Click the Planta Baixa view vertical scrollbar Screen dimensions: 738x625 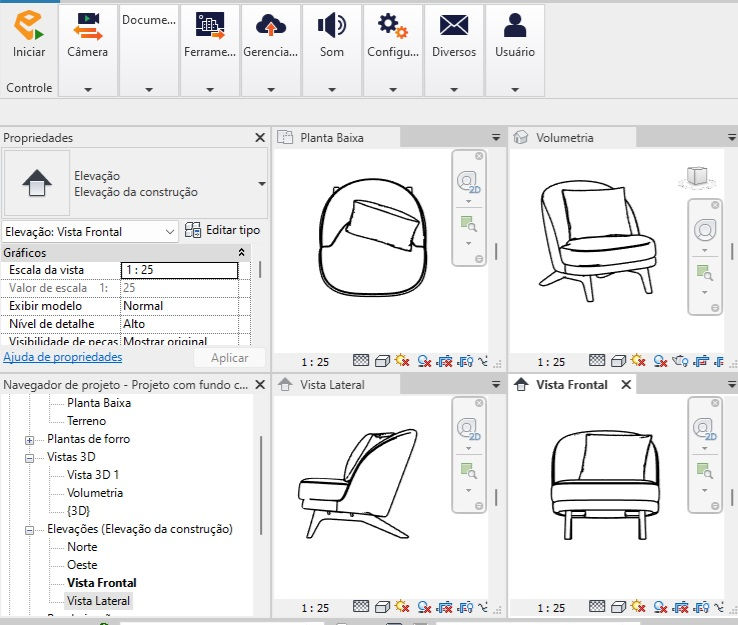[x=496, y=251]
